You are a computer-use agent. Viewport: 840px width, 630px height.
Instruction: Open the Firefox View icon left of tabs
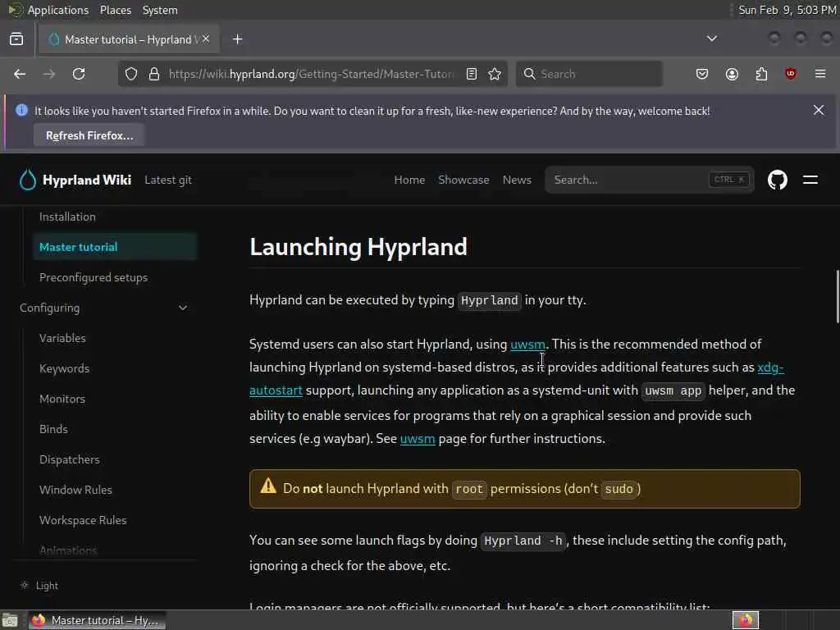[16, 39]
